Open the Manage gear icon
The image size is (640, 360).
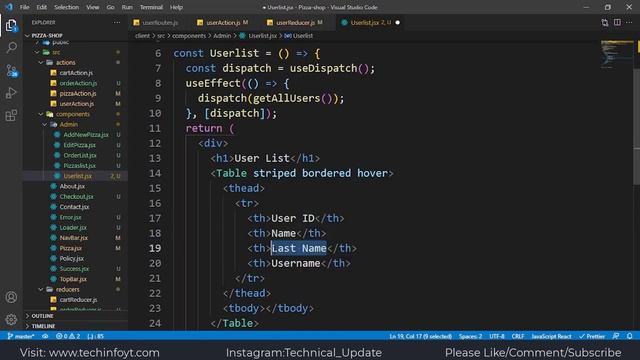coord(11,319)
